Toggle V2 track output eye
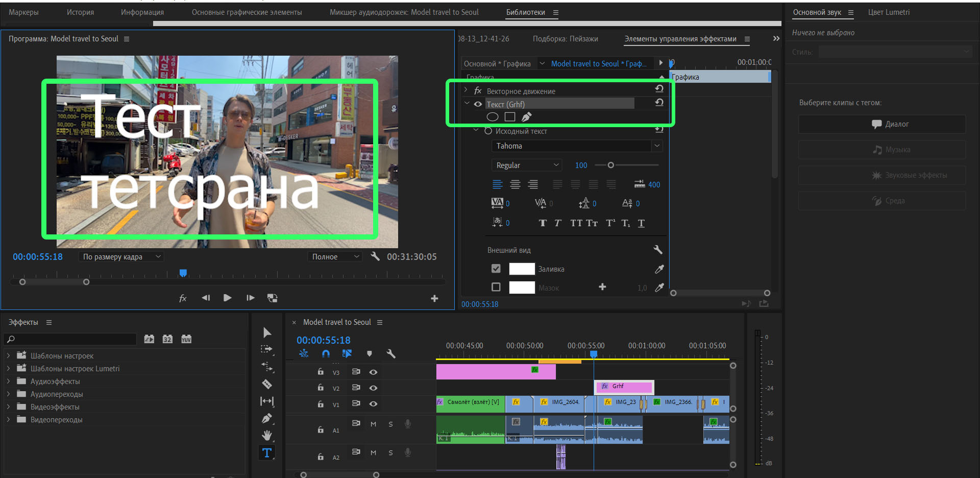Viewport: 980px width, 478px height. coord(373,388)
